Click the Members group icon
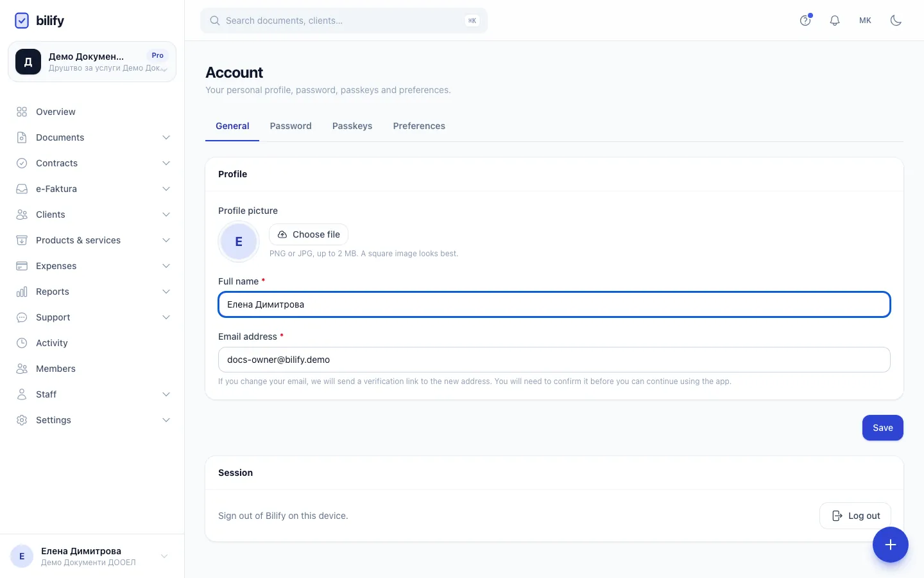Viewport: 924px width, 578px height. tap(22, 369)
